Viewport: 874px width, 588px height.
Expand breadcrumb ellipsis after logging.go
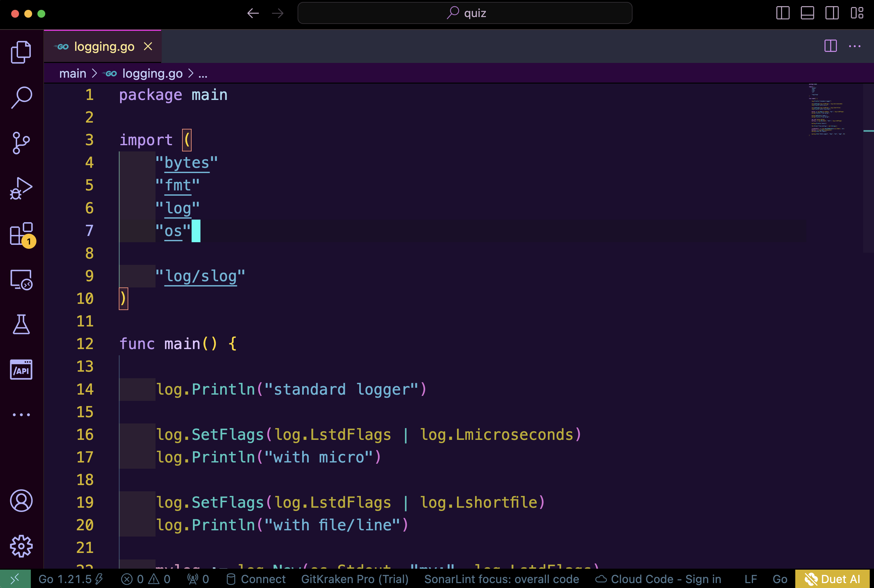pyautogui.click(x=203, y=74)
